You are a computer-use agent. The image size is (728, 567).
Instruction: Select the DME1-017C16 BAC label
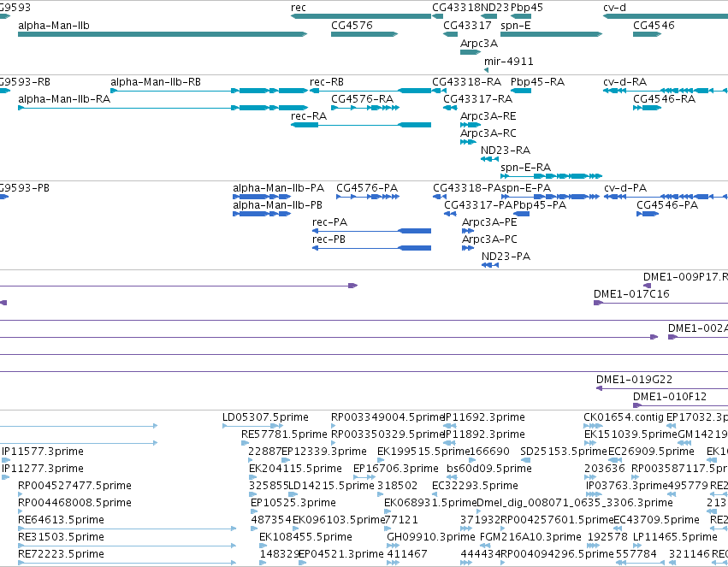(631, 293)
